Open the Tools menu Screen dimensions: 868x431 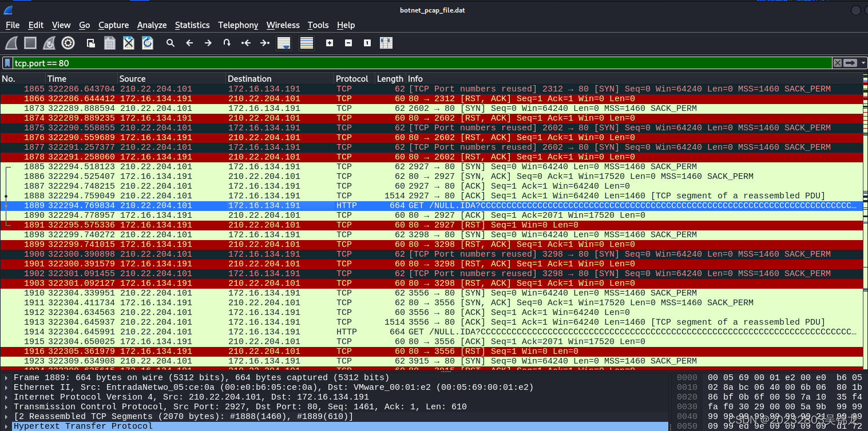point(318,25)
